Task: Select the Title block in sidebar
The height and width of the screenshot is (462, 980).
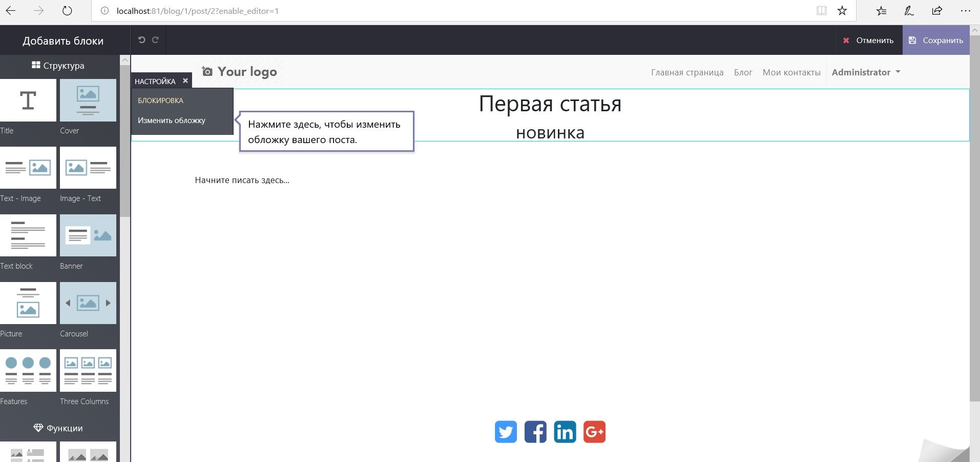Action: [x=28, y=101]
